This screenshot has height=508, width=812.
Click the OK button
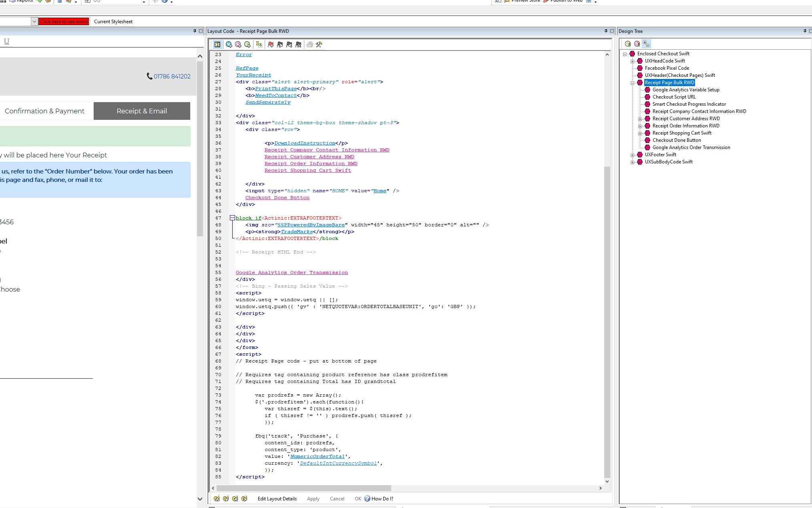pyautogui.click(x=358, y=499)
